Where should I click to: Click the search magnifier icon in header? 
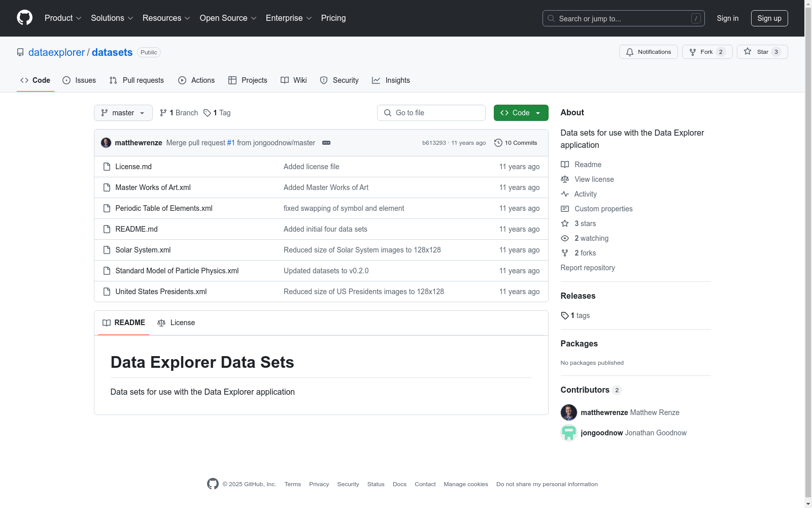point(551,18)
